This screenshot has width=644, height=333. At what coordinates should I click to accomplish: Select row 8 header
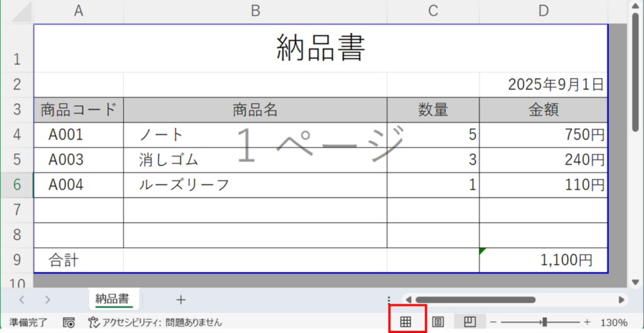(16, 235)
